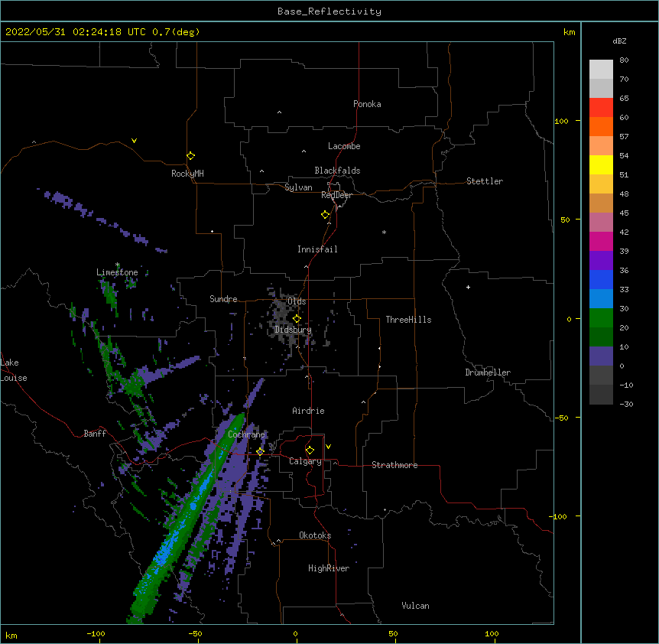
Task: Click the Didsbury city label
Action: (293, 330)
